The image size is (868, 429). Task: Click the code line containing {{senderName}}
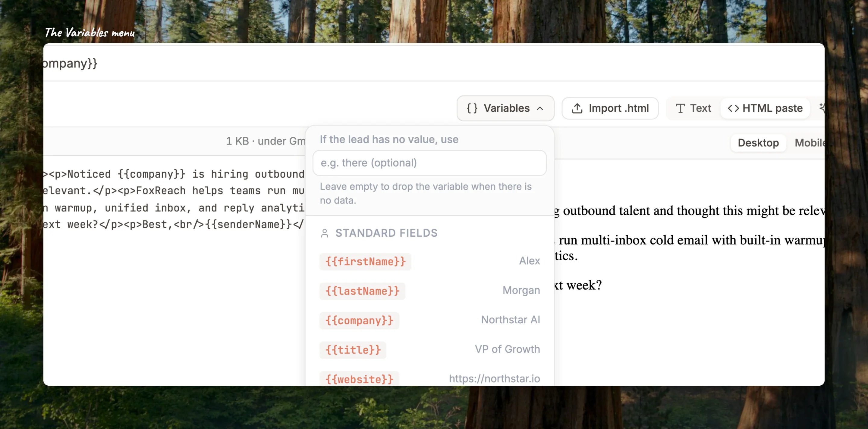(x=174, y=224)
